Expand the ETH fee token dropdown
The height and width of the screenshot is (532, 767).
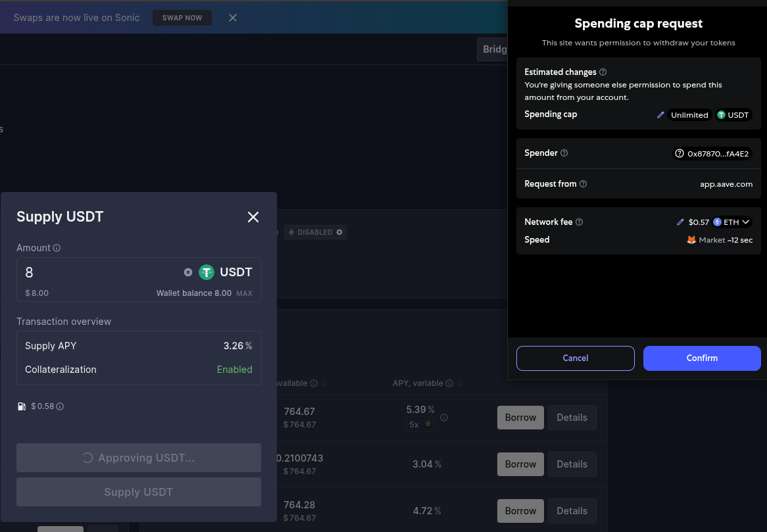tap(731, 222)
